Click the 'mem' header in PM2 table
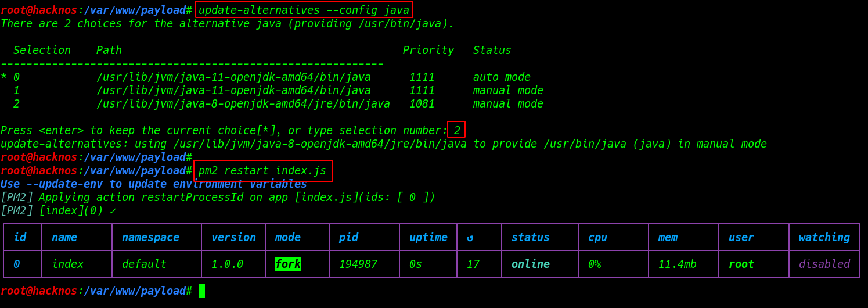 668,237
